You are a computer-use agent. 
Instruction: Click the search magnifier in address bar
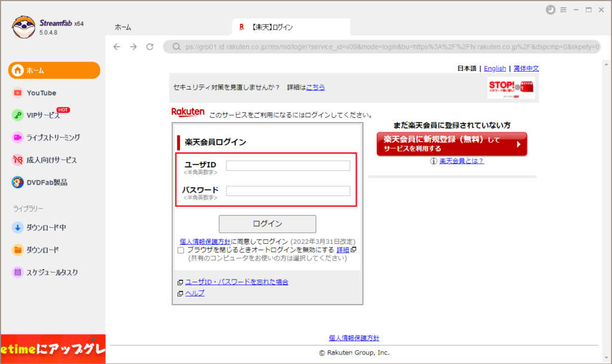point(176,47)
